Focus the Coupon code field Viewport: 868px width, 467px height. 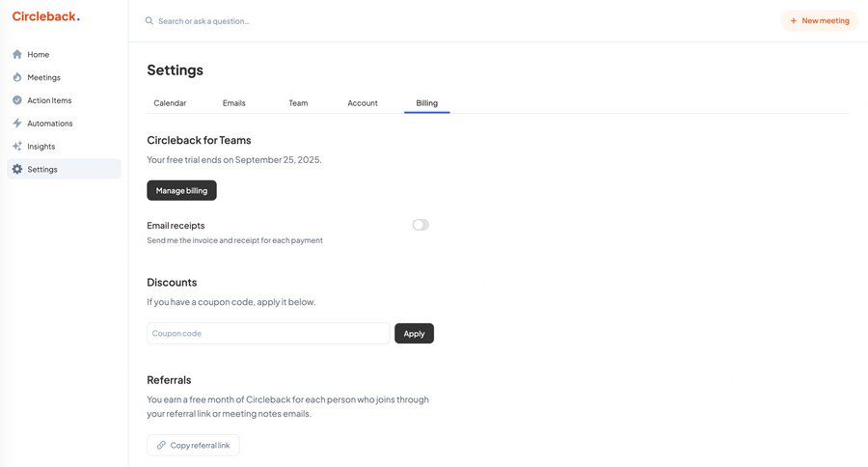click(x=268, y=334)
